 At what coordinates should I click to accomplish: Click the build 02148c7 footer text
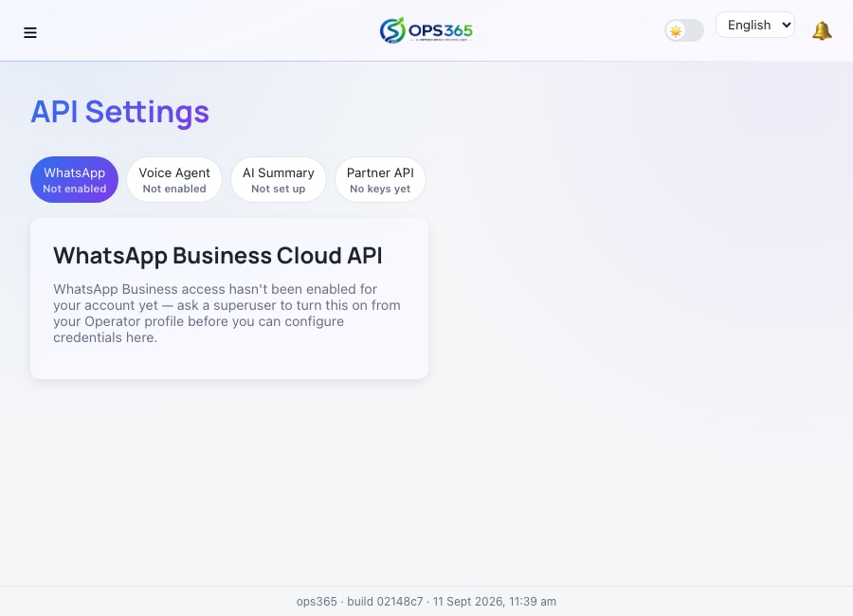pos(385,601)
